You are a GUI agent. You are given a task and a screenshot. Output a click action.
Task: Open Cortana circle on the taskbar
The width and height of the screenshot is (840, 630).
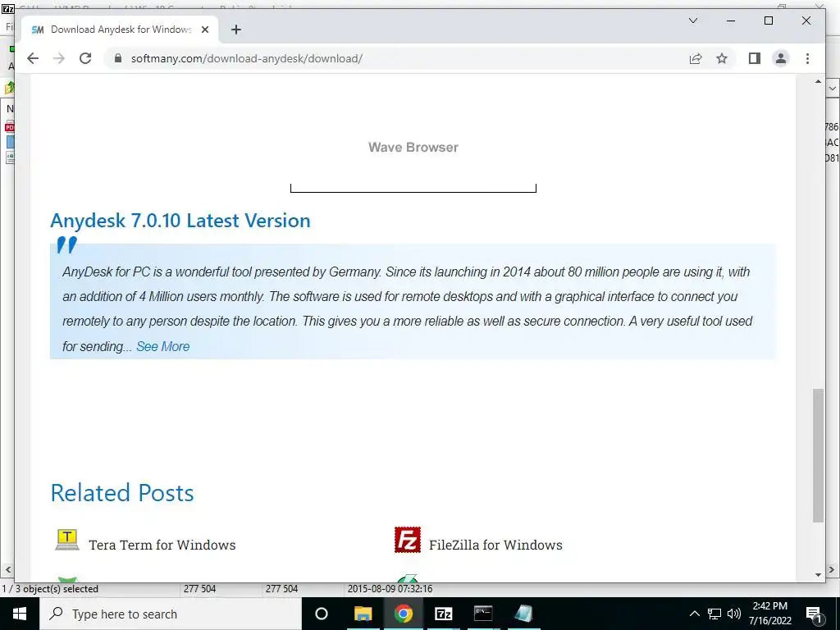tap(322, 614)
